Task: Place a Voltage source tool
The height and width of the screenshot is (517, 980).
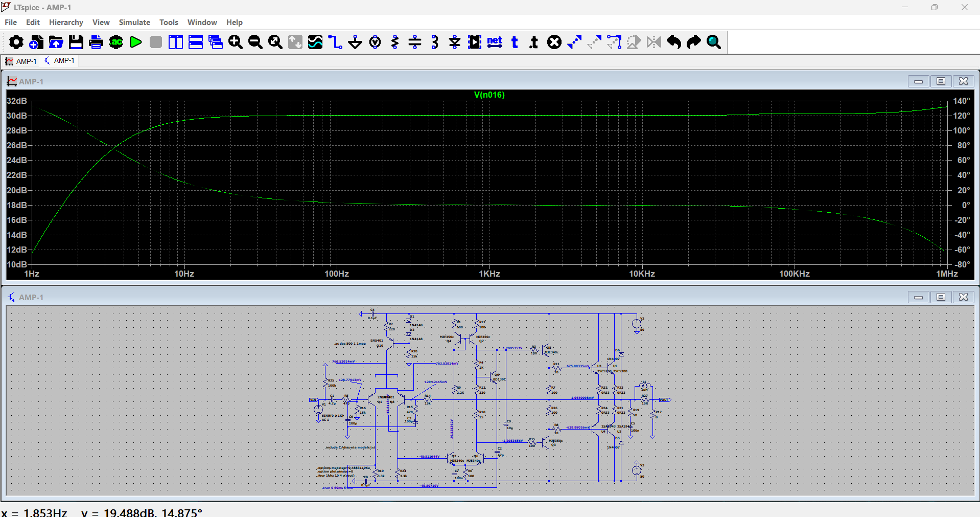Action: [375, 42]
